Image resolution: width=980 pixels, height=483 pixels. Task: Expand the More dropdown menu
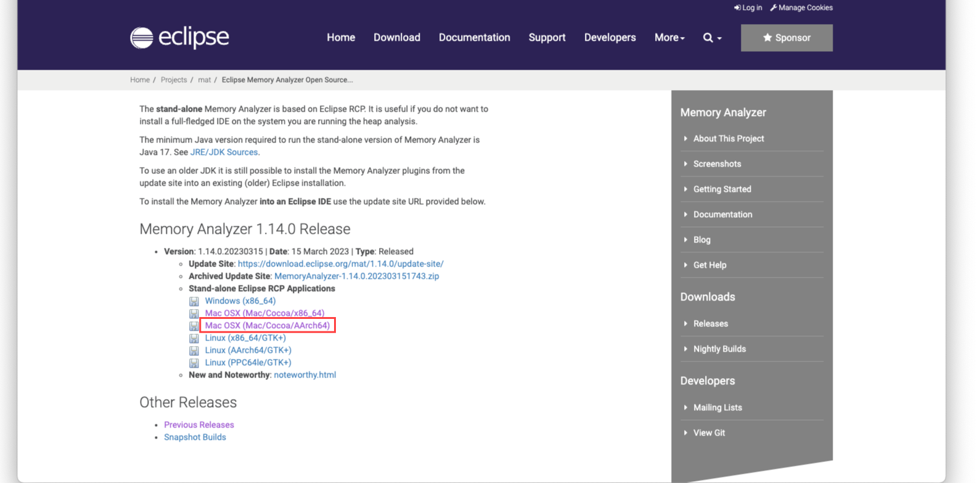point(669,38)
